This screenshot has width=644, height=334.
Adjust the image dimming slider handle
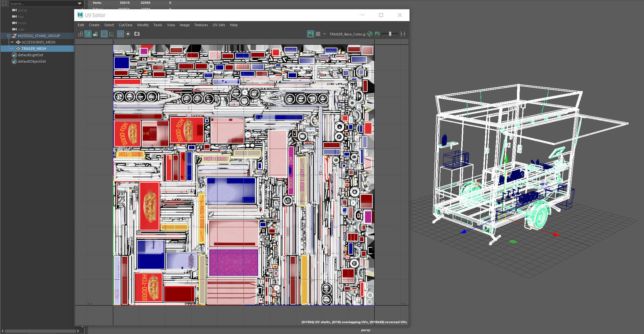(x=390, y=34)
